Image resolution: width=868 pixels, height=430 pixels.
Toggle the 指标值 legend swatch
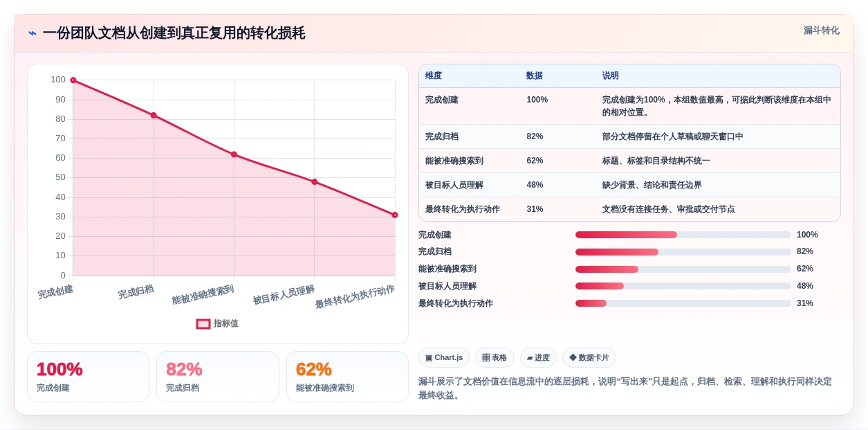click(x=203, y=323)
